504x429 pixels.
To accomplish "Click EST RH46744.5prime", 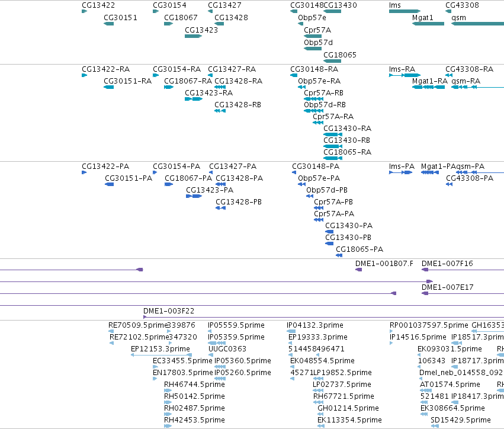I will click(168, 390).
